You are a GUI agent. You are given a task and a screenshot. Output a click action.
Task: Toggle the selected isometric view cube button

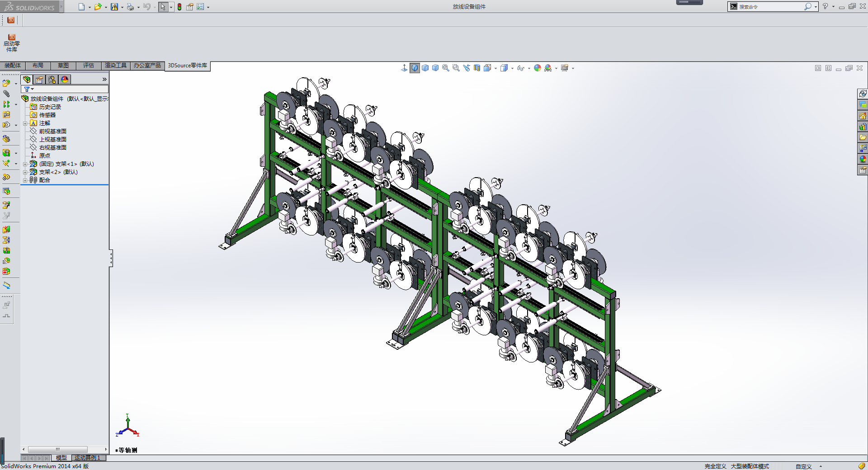point(415,68)
